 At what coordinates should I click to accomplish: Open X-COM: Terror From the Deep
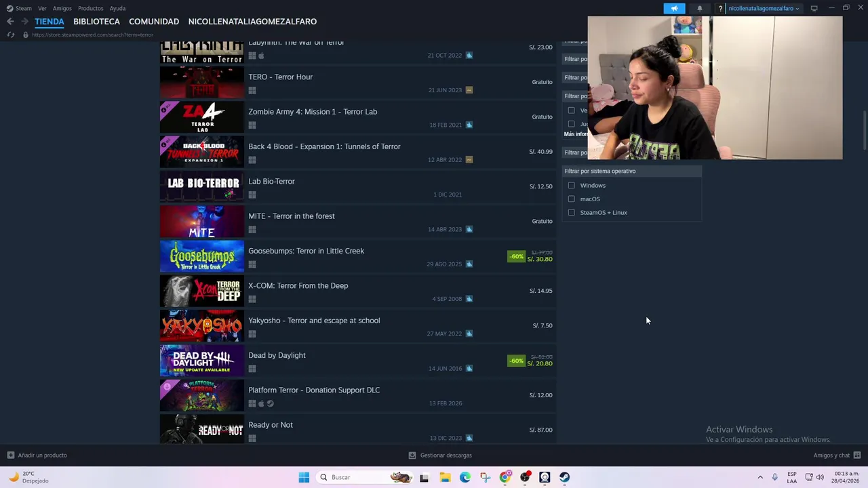pyautogui.click(x=358, y=291)
